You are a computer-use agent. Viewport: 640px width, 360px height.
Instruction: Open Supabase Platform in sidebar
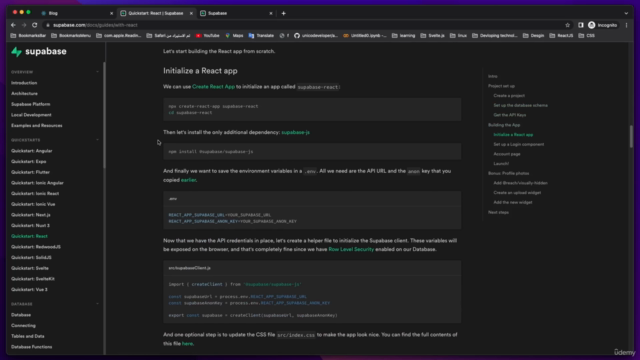tap(31, 104)
